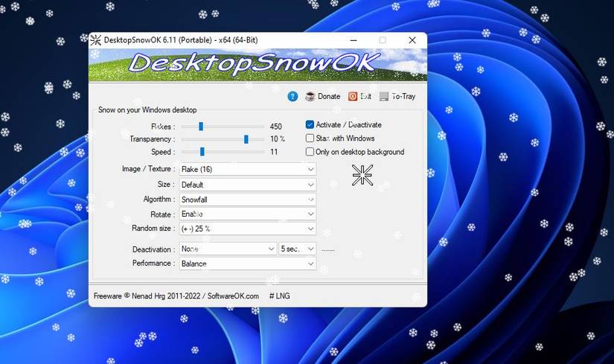Click the Donate button label
This screenshot has width=614, height=364.
[x=329, y=96]
